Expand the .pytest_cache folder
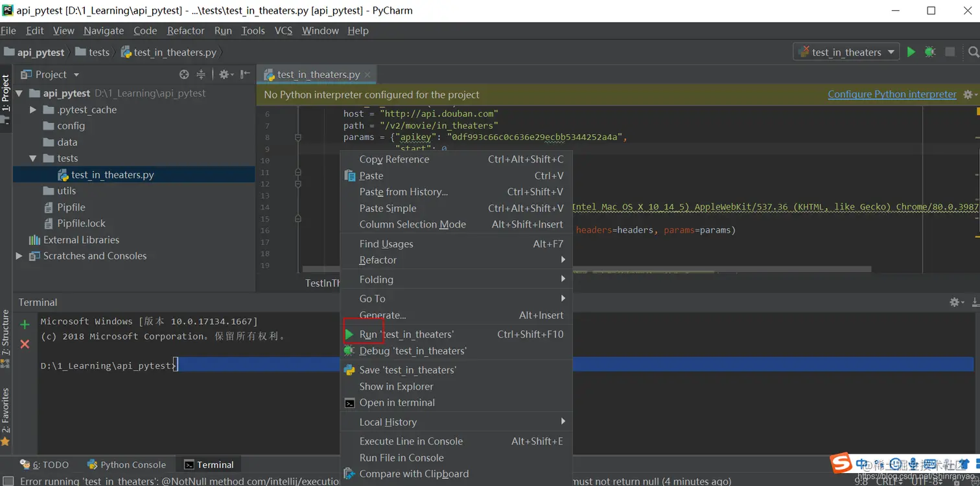 33,110
